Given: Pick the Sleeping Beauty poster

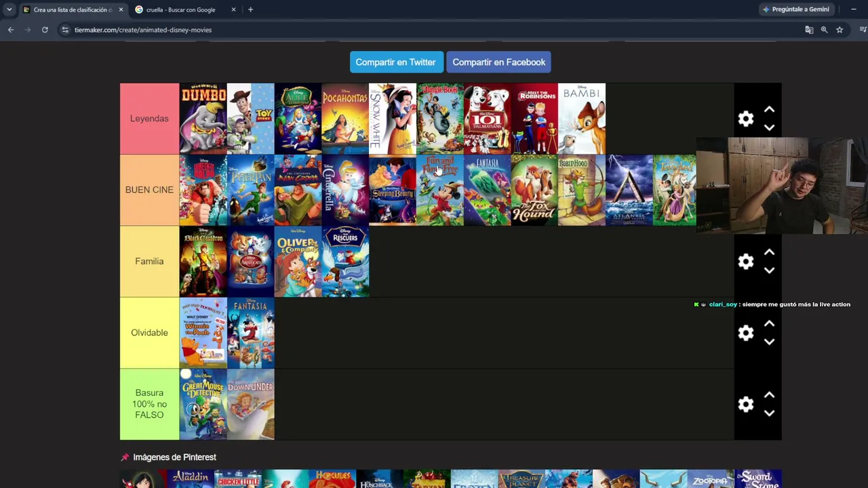Looking at the screenshot, I should pyautogui.click(x=393, y=190).
